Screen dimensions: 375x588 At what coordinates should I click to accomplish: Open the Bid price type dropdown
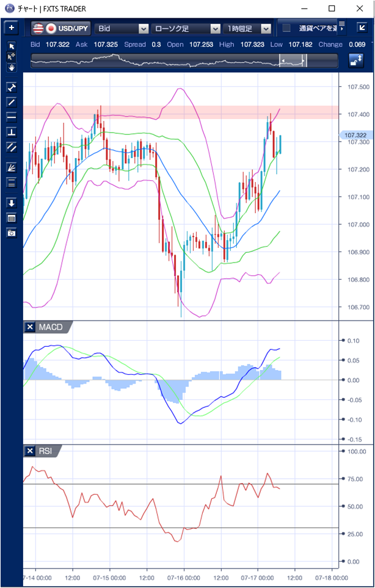pyautogui.click(x=122, y=28)
